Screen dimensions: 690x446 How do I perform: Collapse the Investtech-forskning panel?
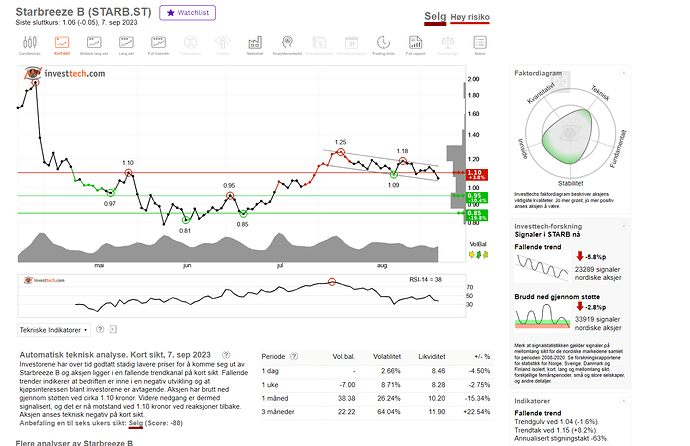pos(624,226)
